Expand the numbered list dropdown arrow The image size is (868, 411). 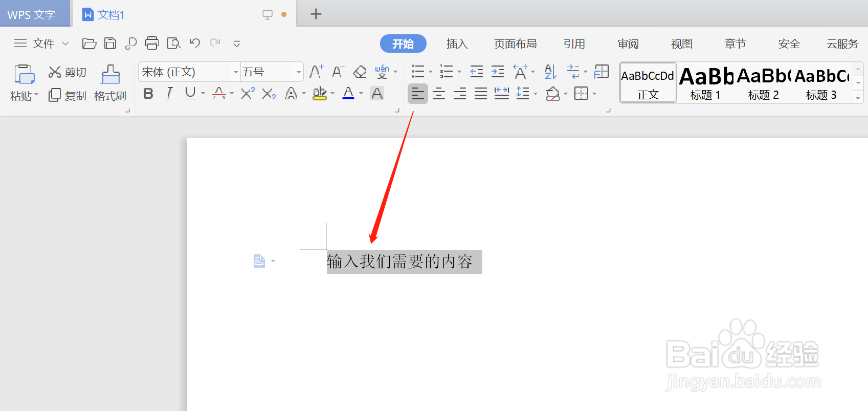(459, 72)
